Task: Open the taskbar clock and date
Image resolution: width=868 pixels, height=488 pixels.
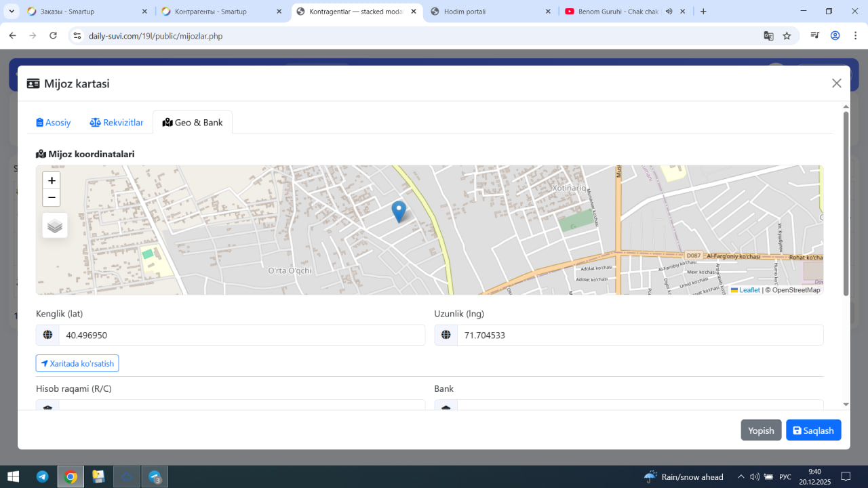Action: (815, 476)
